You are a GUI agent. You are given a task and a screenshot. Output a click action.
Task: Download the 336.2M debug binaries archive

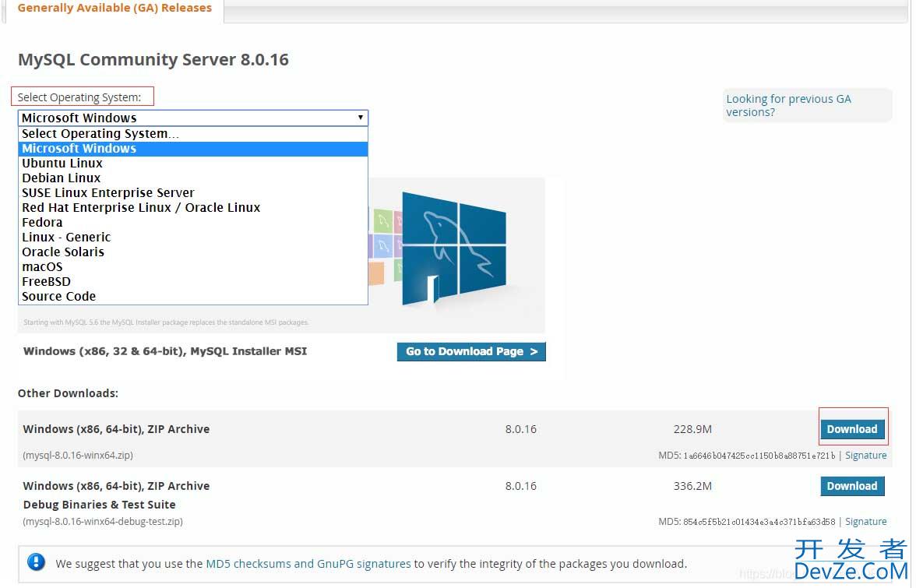[852, 486]
